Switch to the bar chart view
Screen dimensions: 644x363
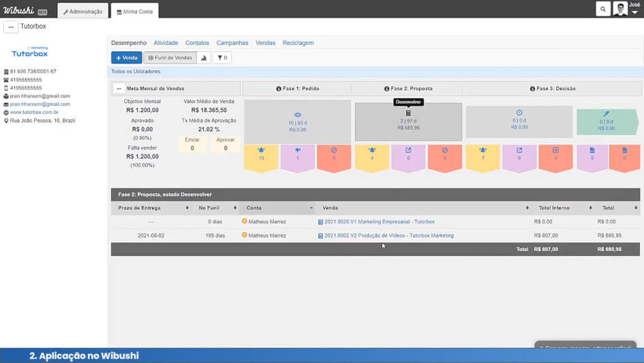tap(204, 57)
